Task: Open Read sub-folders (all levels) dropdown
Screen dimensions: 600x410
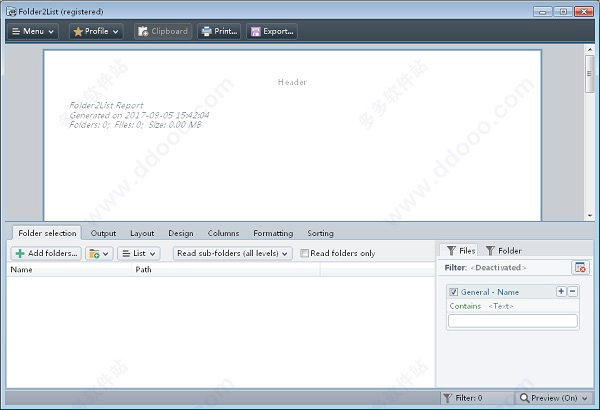Action: click(233, 253)
